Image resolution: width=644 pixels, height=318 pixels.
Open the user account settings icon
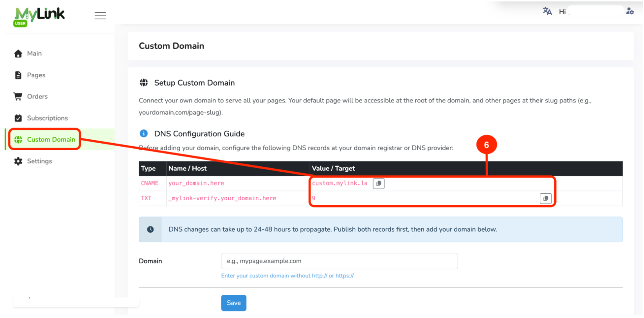click(x=630, y=11)
